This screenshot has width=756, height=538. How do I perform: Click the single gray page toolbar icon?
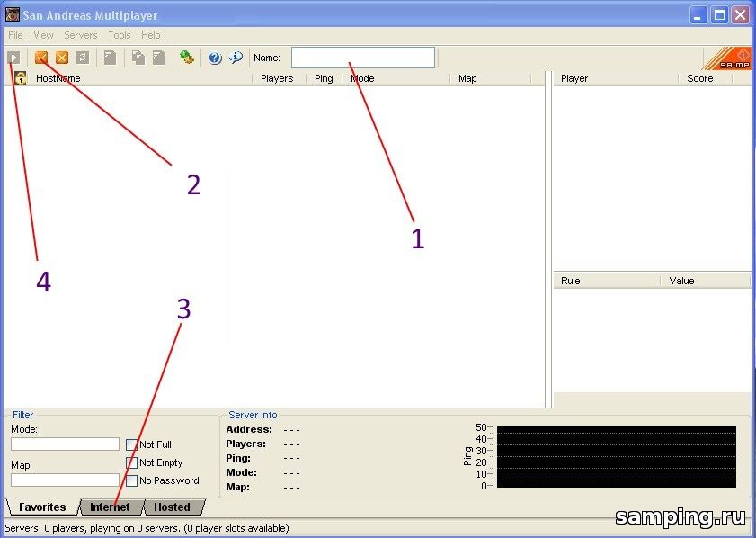111,58
